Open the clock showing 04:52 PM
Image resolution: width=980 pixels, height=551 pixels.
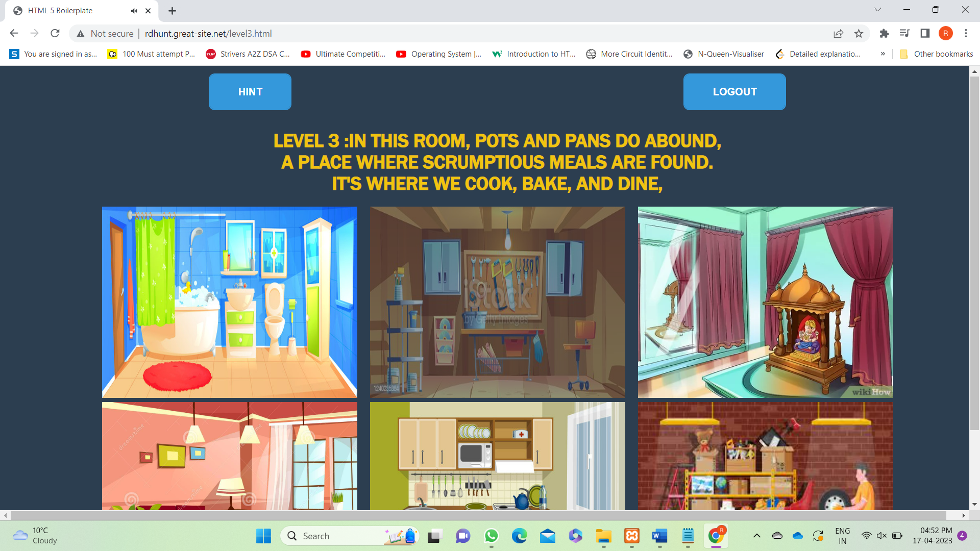[x=933, y=536]
